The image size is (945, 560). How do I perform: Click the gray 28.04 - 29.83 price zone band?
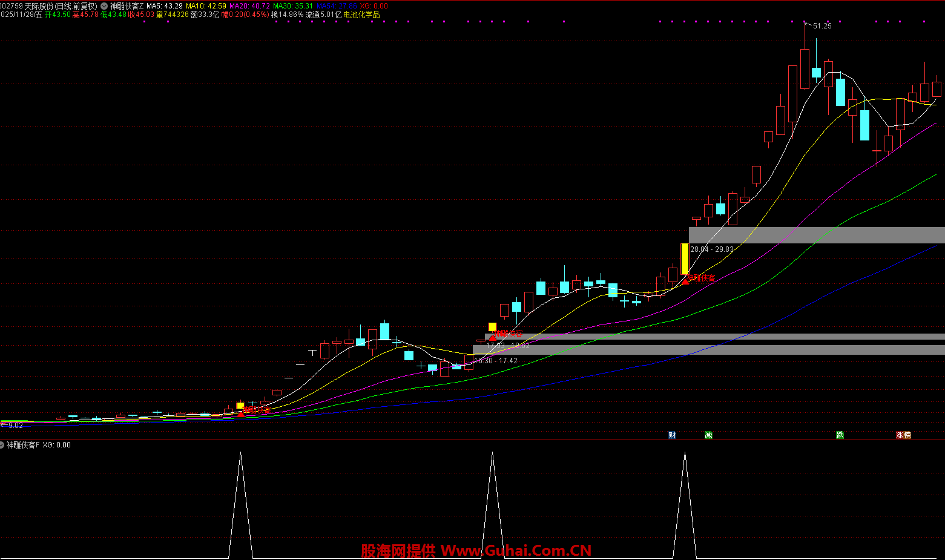817,235
